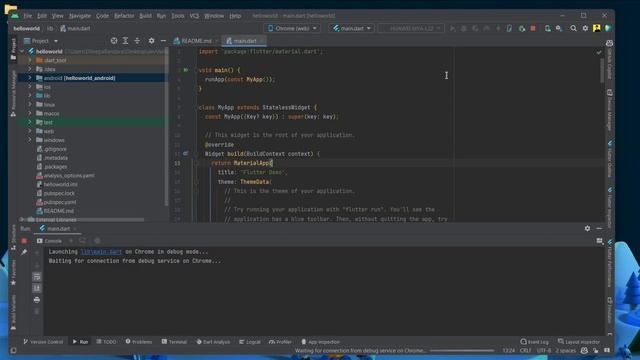The height and width of the screenshot is (360, 640).
Task: Open Project panel options gear
Action: 151,41
